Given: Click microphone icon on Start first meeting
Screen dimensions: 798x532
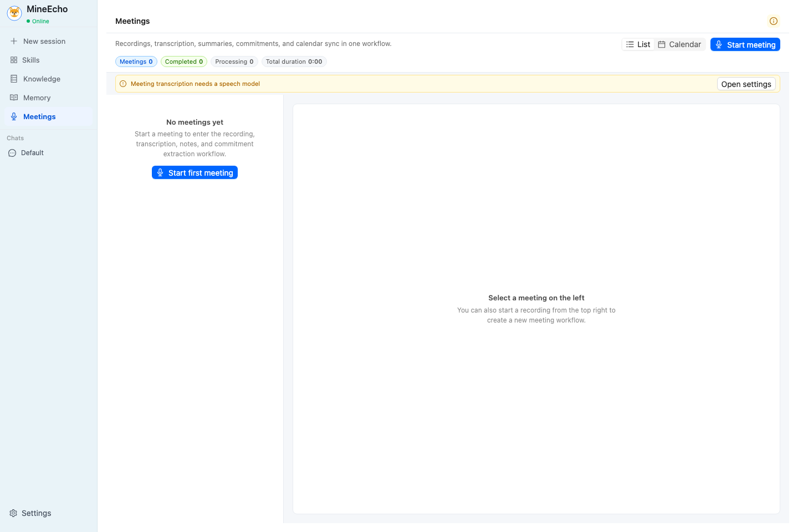Looking at the screenshot, I should [x=160, y=172].
